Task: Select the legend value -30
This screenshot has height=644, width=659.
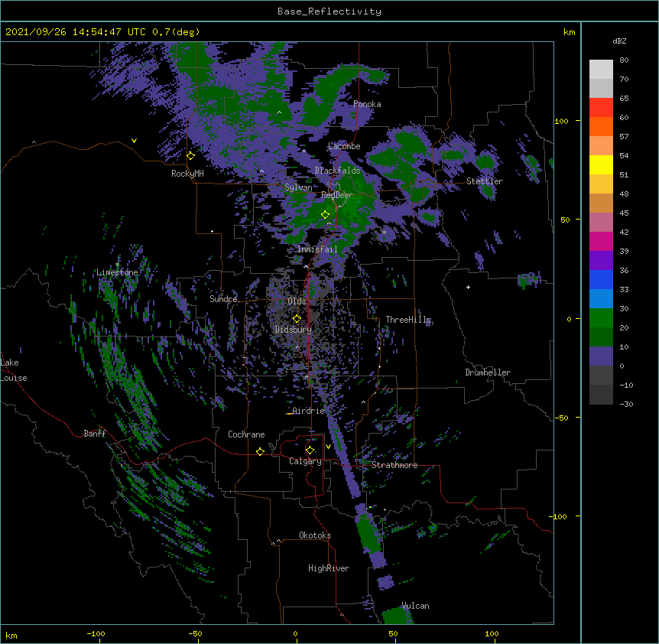Action: [626, 404]
